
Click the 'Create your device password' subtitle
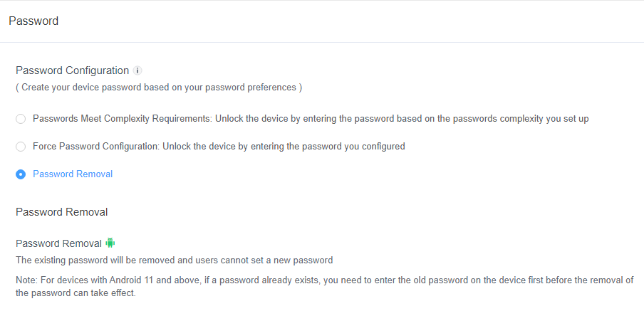(158, 88)
